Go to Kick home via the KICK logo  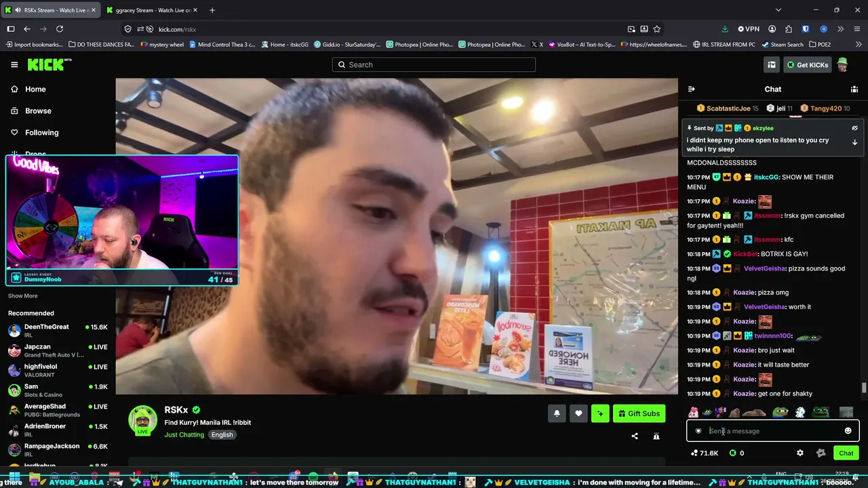[x=49, y=64]
